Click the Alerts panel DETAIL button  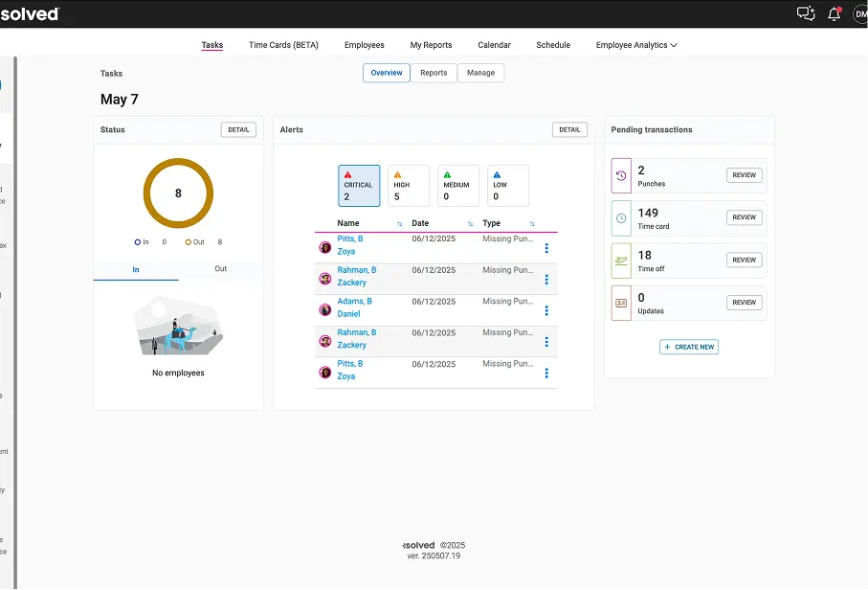[569, 129]
